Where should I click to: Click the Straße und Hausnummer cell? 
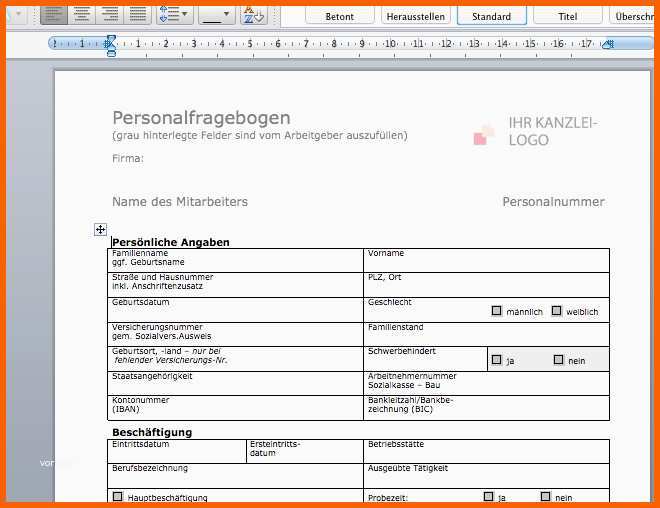tap(235, 285)
